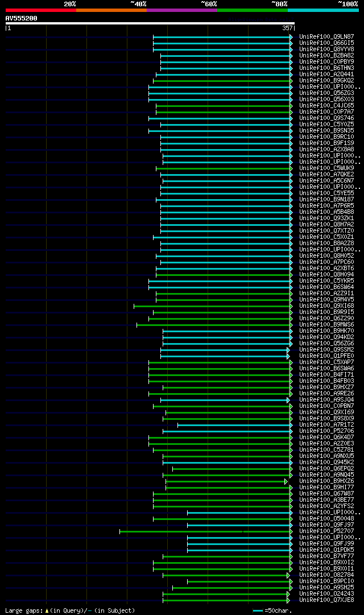
Task: Click the green B9MWS6 alignment bar
Action: 213,325
